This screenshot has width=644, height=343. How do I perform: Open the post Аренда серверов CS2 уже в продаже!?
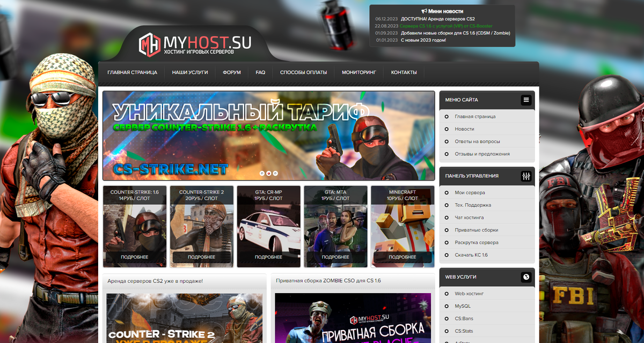pyautogui.click(x=155, y=281)
